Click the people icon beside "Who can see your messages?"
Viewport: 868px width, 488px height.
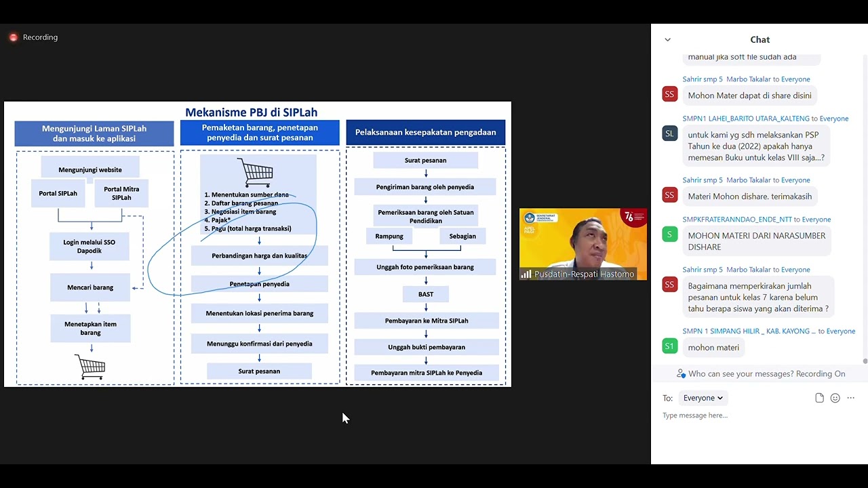point(681,373)
